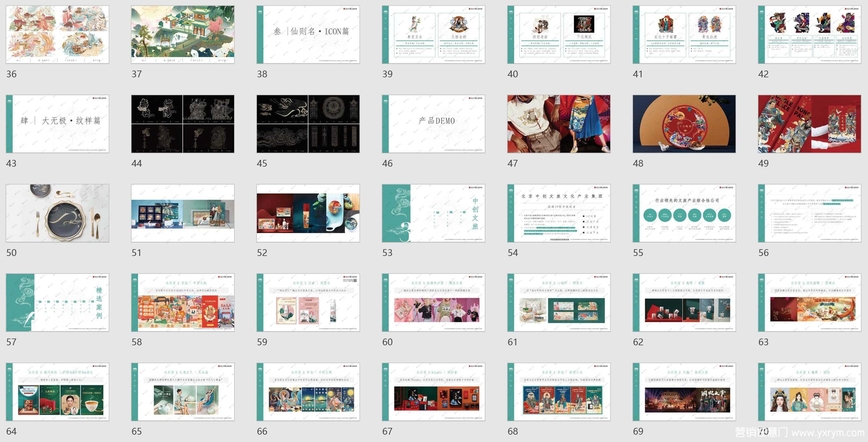Select slide 61 thumbnail

[559, 302]
